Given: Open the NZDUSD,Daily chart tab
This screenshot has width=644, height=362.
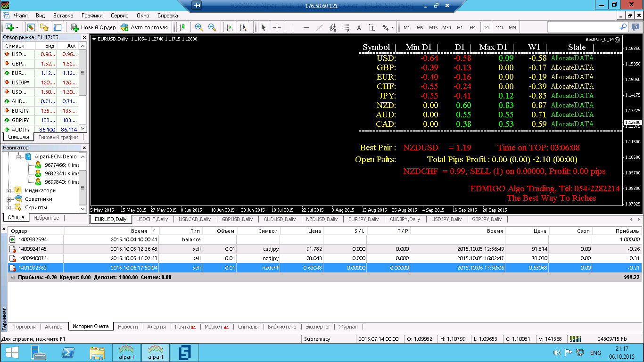Looking at the screenshot, I should point(322,219).
